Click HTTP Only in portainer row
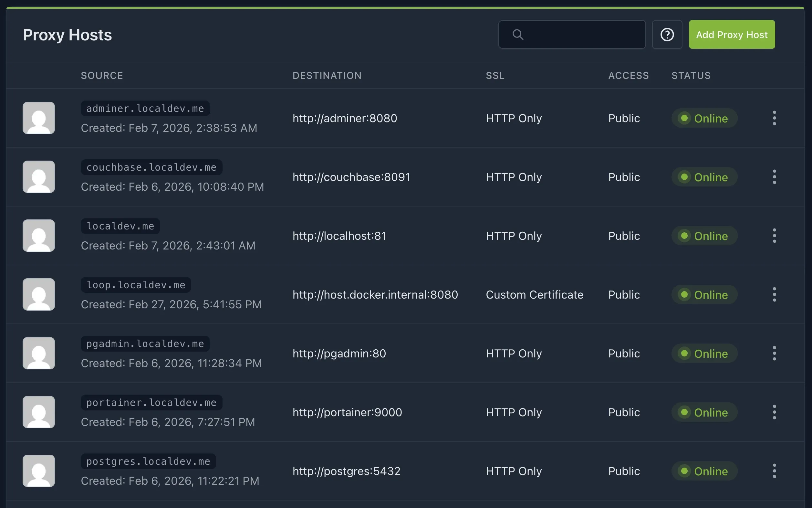This screenshot has height=508, width=812. click(514, 412)
